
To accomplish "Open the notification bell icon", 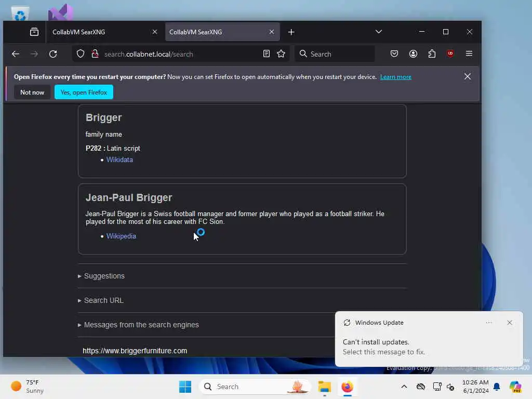I will 497,387.
